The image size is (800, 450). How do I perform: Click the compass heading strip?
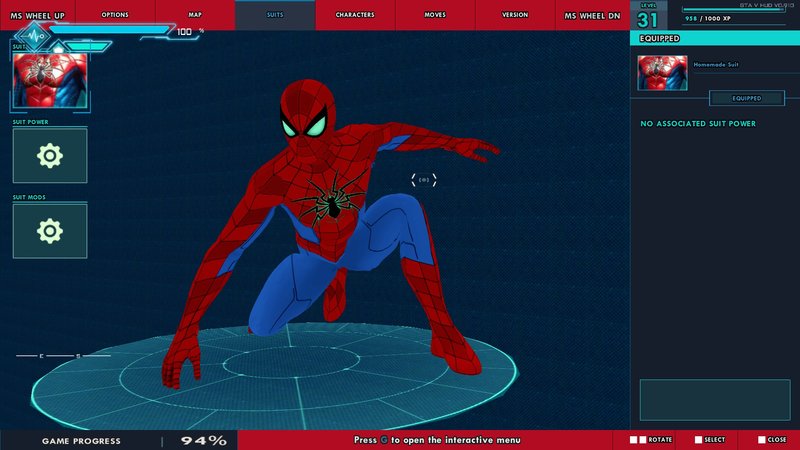pyautogui.click(x=63, y=356)
